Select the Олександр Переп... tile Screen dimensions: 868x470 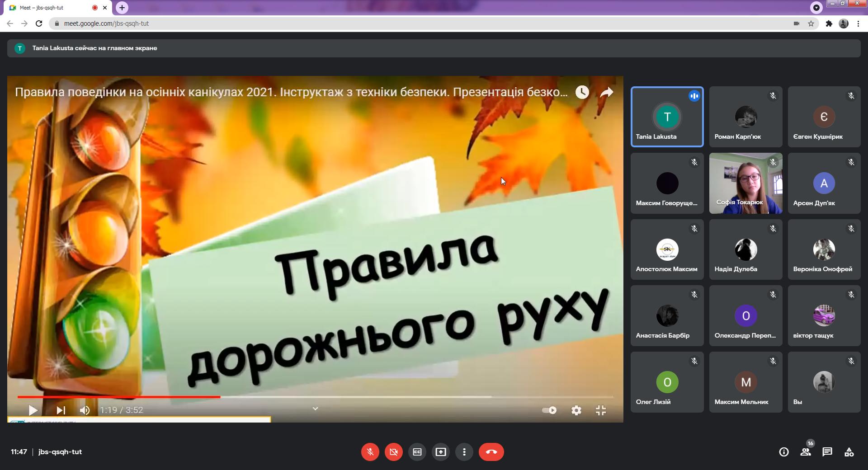[746, 315]
